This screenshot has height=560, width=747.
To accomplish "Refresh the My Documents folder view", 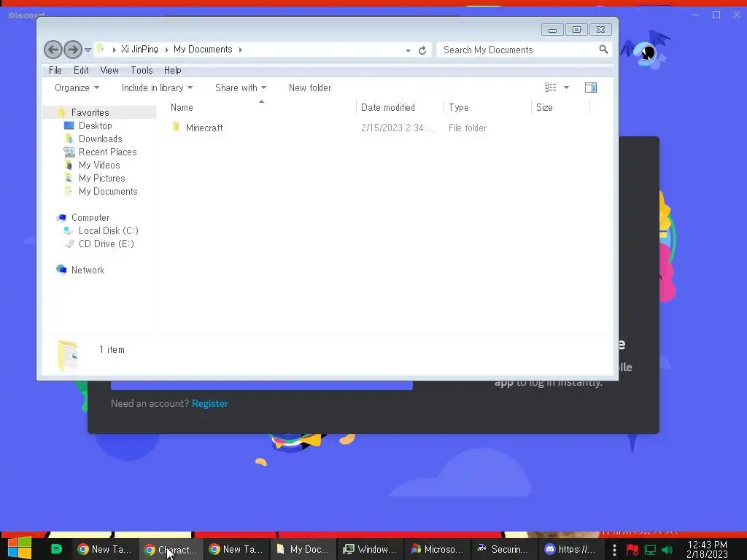I will [422, 50].
